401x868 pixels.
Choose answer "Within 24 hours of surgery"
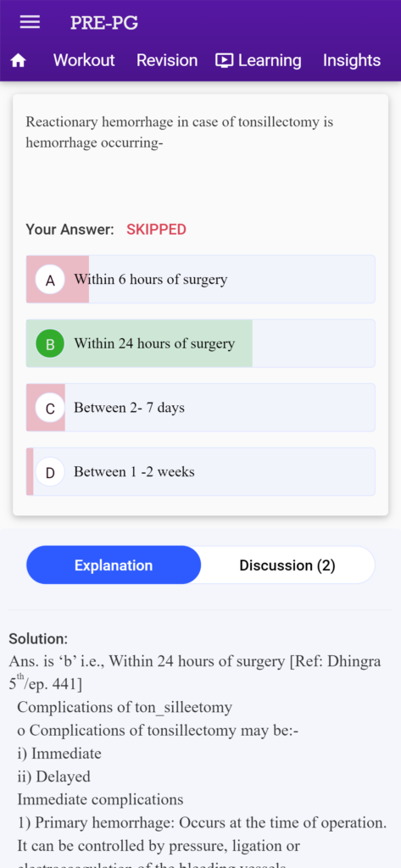point(200,344)
